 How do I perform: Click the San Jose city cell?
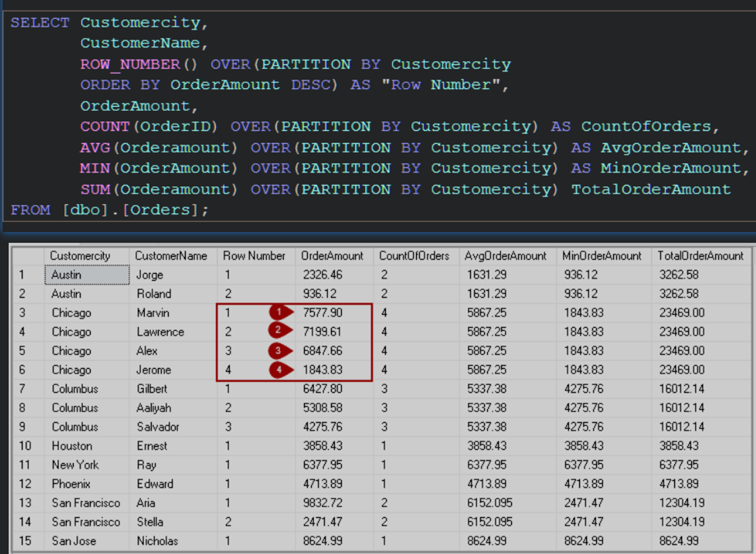(x=87, y=541)
